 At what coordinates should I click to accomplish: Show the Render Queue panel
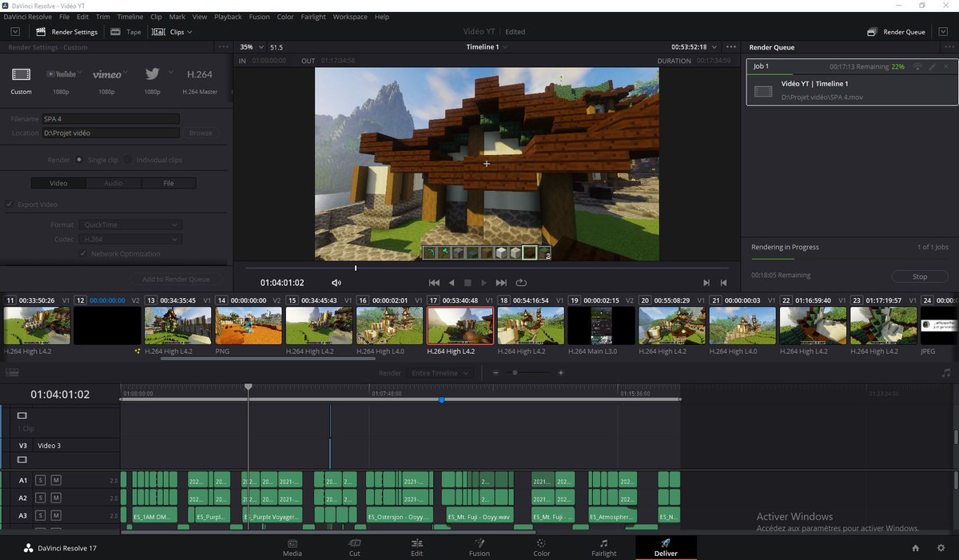click(x=897, y=32)
